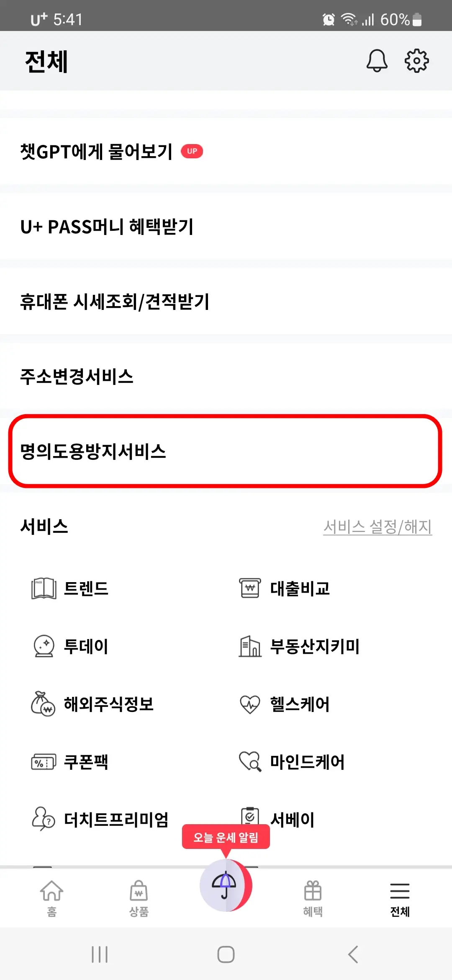Tap the settings gear icon
Image resolution: width=452 pixels, height=980 pixels.
pyautogui.click(x=417, y=60)
